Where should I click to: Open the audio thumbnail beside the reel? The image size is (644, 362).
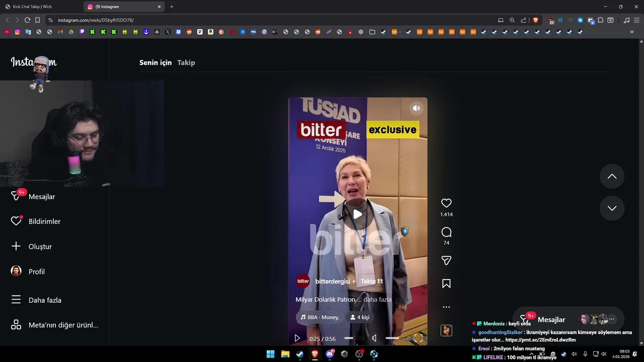(446, 330)
